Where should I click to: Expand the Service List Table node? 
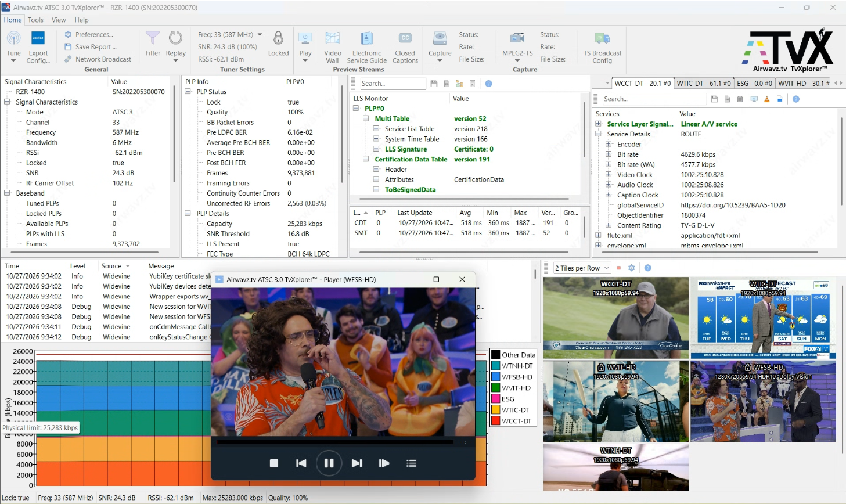[376, 129]
